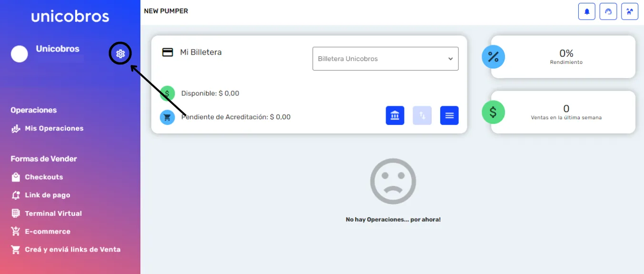Click the bank withdrawal button in wallet
644x274 pixels.
point(395,115)
